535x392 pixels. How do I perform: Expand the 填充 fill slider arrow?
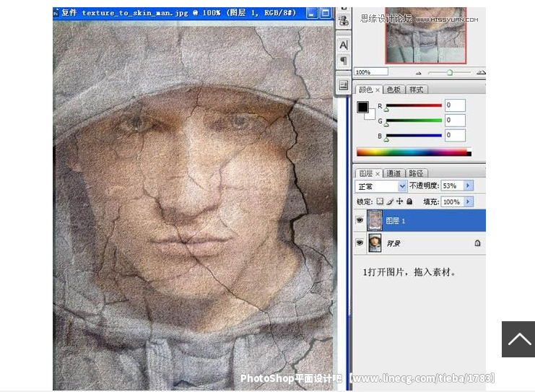468,202
